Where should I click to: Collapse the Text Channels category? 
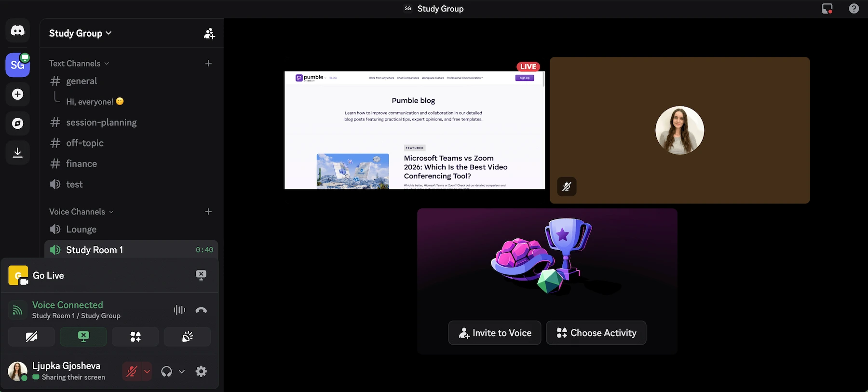[79, 63]
